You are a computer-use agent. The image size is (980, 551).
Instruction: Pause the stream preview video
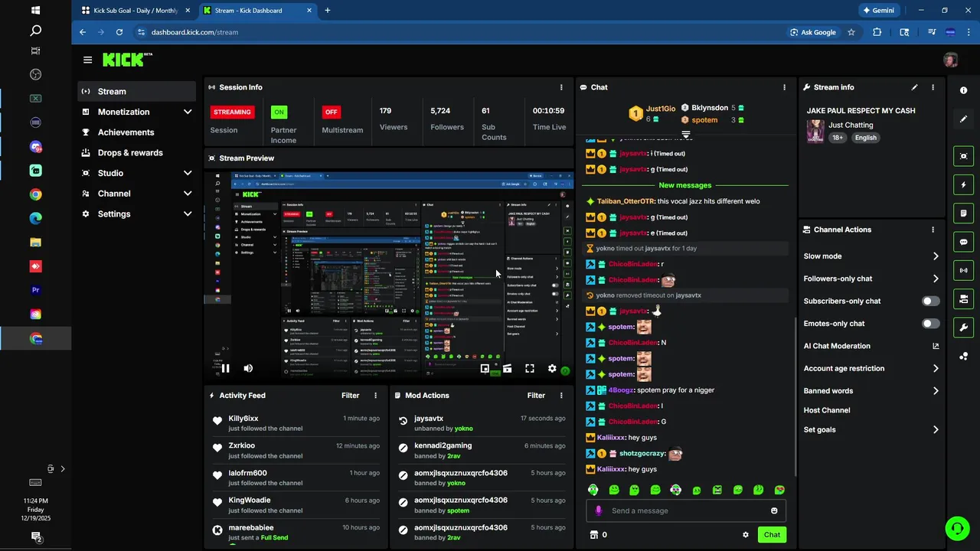(x=225, y=368)
